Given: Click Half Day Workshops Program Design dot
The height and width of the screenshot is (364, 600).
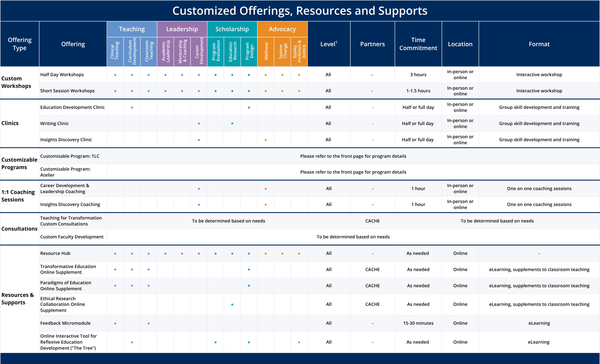Looking at the screenshot, I should point(249,75).
